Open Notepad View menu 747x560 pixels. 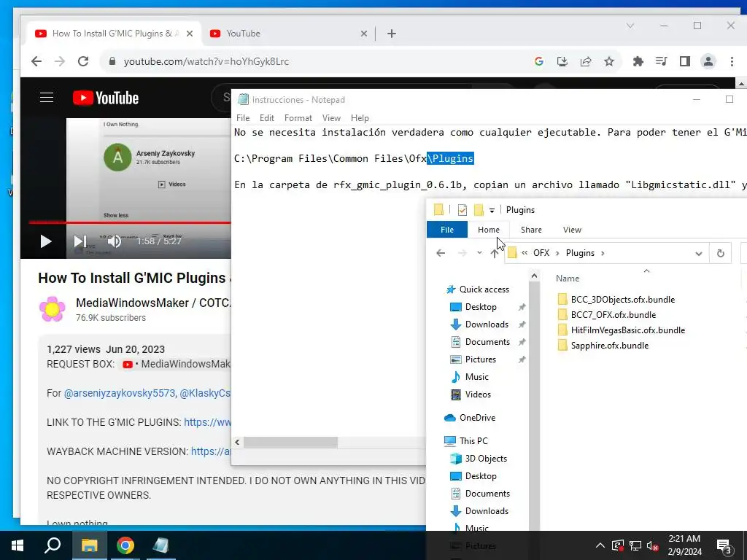[x=331, y=118]
